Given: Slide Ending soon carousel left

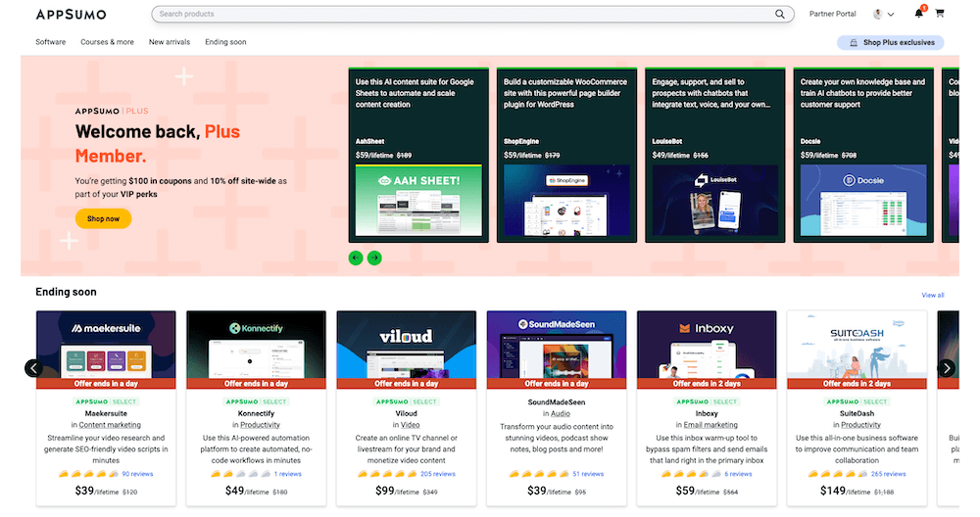Looking at the screenshot, I should point(33,368).
